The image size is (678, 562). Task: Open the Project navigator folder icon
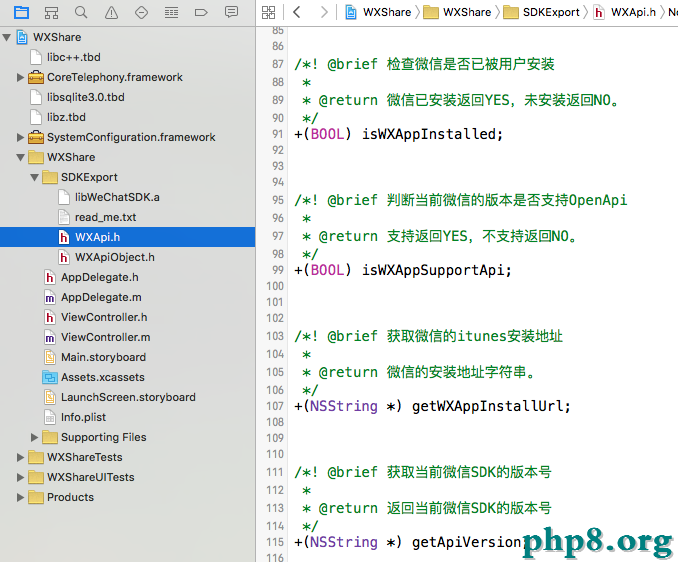[x=21, y=13]
